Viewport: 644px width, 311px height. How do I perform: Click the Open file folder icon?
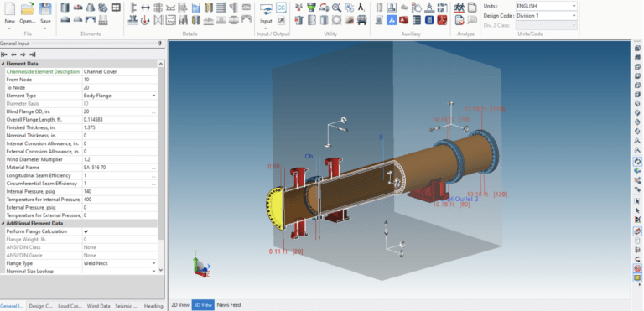point(28,8)
